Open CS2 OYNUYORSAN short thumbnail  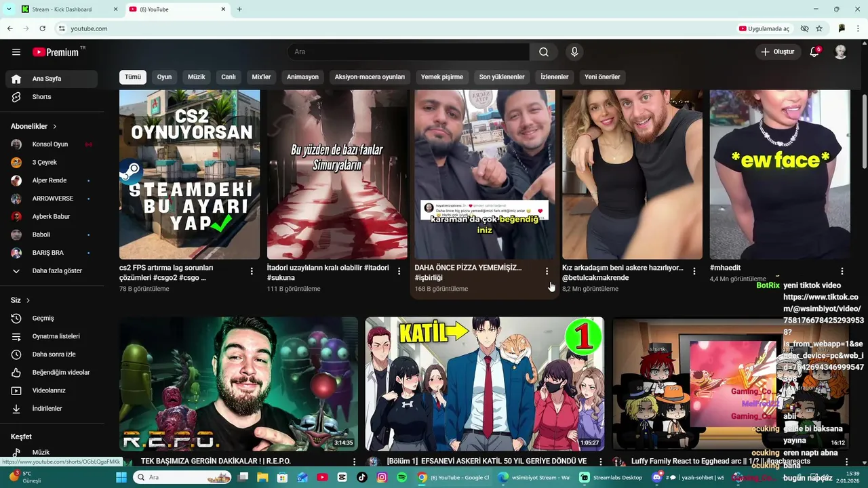(189, 175)
